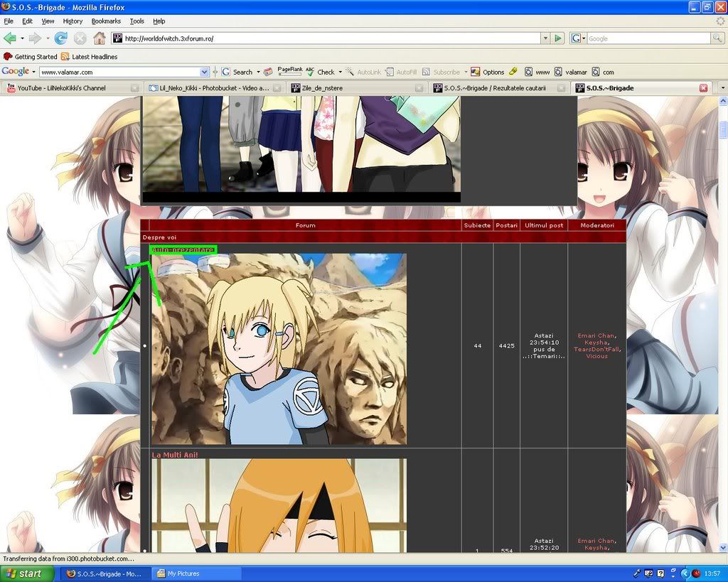
Task: Switch to the Zile_de_nstere tab
Action: [x=356, y=87]
